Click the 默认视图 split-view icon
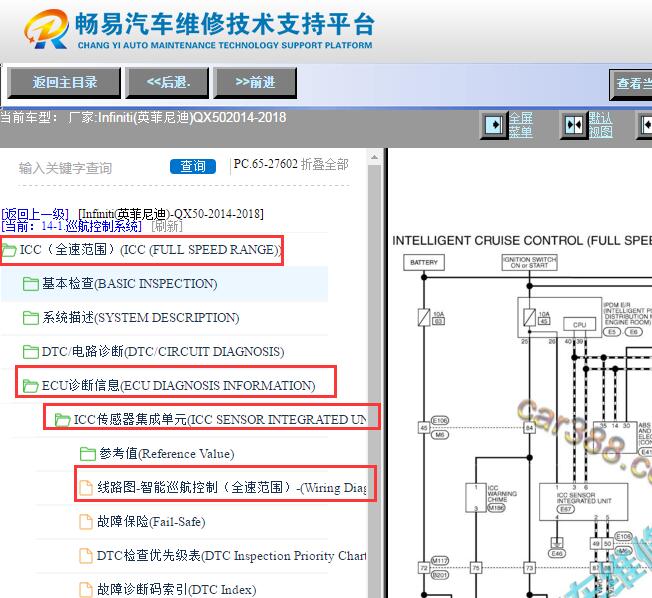652x598 pixels. (574, 125)
